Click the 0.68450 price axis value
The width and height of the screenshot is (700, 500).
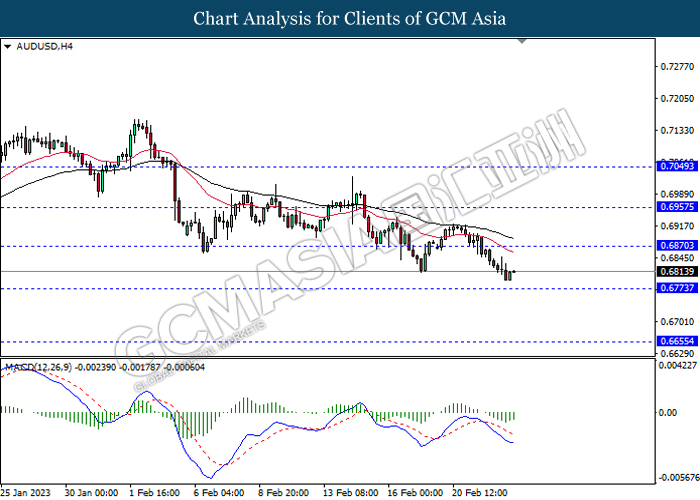coord(677,258)
